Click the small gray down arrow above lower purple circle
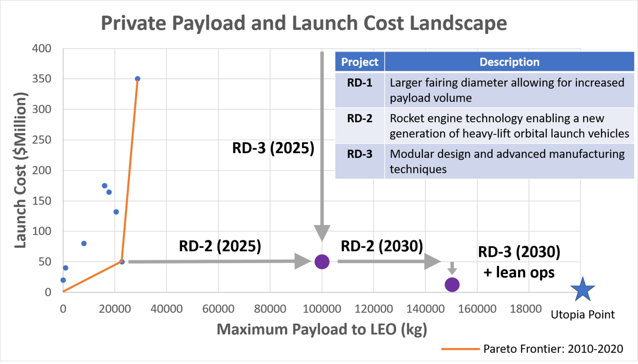 [452, 268]
